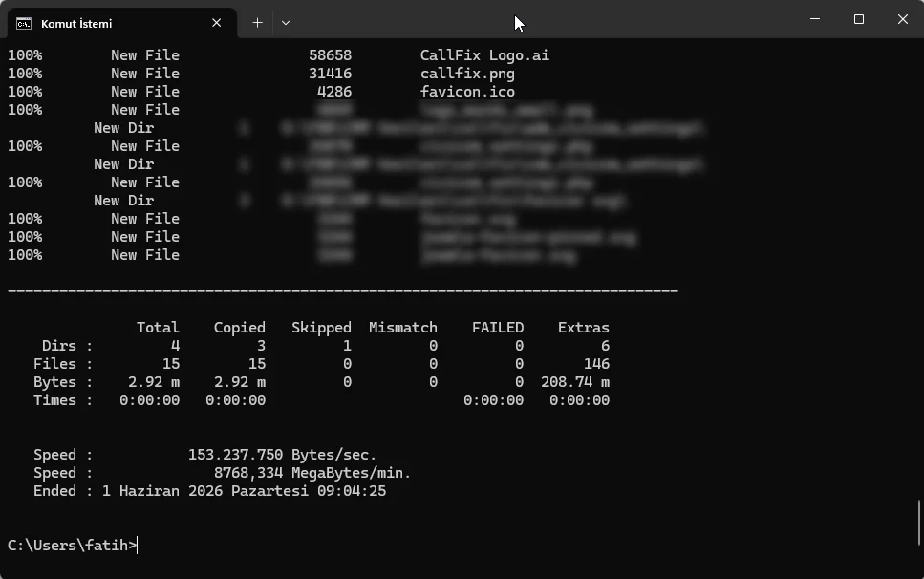Open a new terminal tab

[258, 23]
